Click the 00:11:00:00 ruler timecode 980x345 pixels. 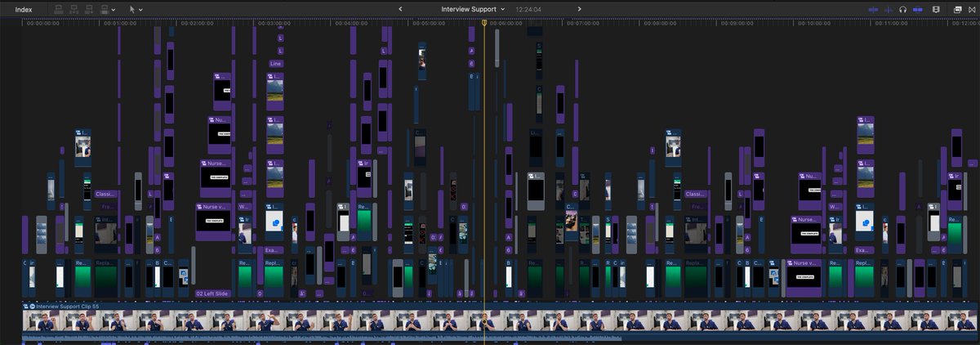click(x=890, y=24)
